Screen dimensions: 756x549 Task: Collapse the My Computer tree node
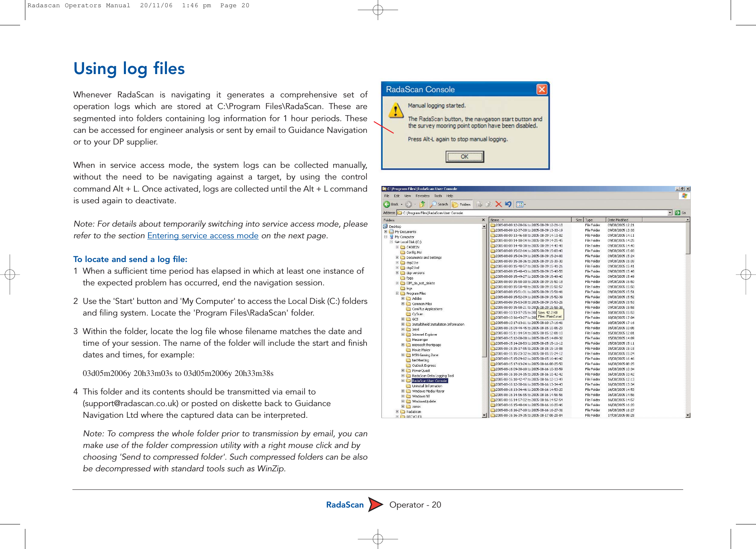[385, 237]
